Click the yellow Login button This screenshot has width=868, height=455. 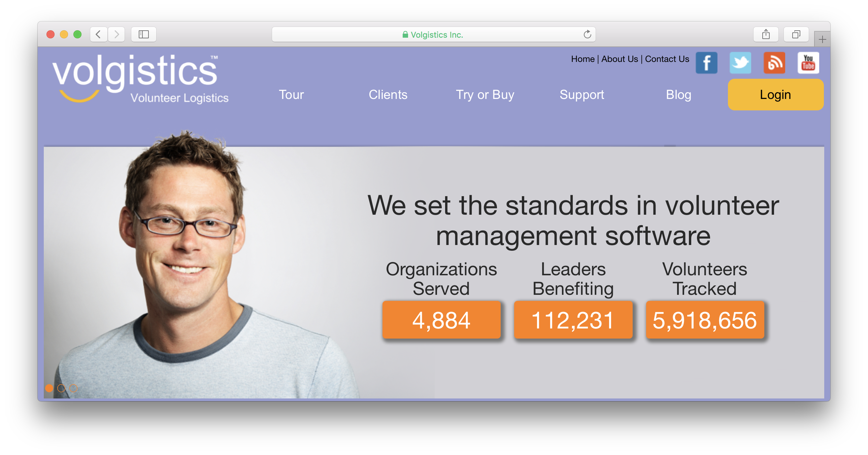click(x=775, y=95)
